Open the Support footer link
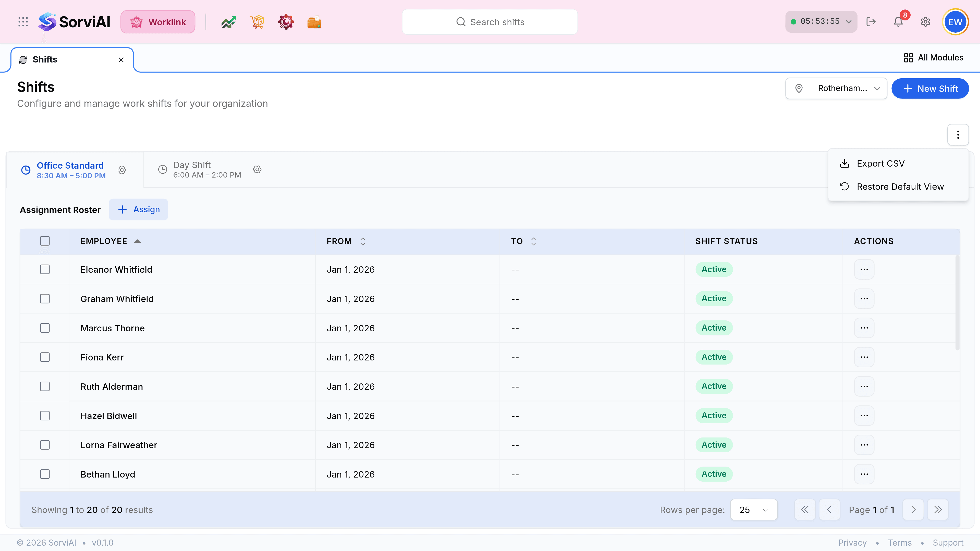 [948, 543]
